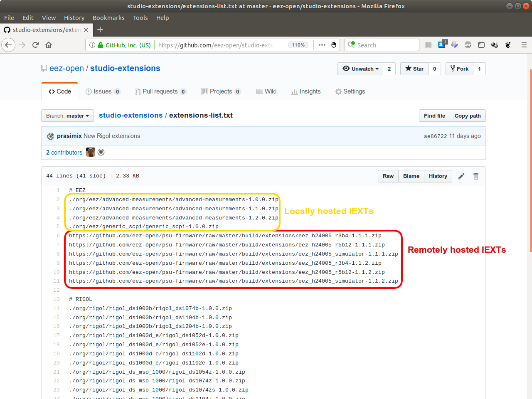Screen dimensions: 532x399
Task: Open the Wiki tab
Action: [266, 91]
